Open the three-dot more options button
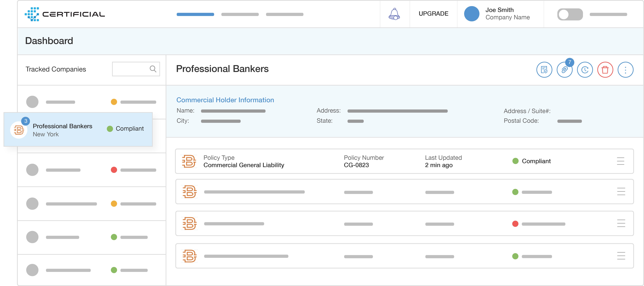Image resolution: width=644 pixels, height=286 pixels. [x=625, y=70]
